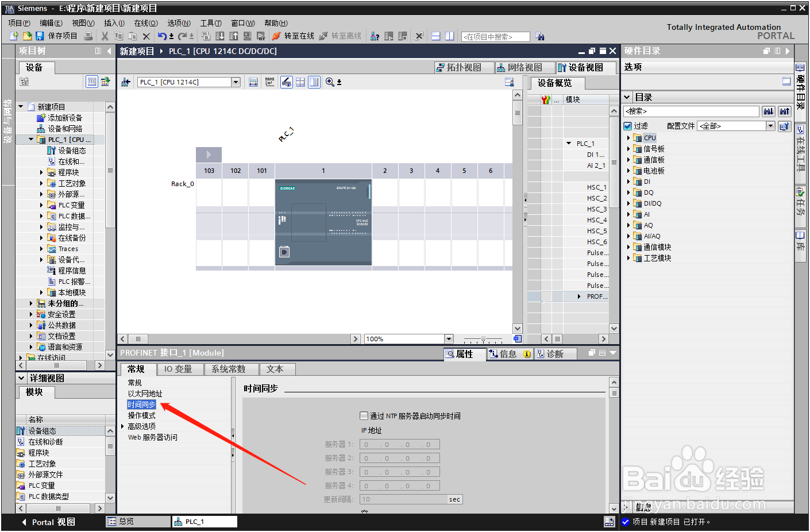This screenshot has height=532, width=810.
Task: Select 添加新设备 in project tree
Action: [x=60, y=118]
